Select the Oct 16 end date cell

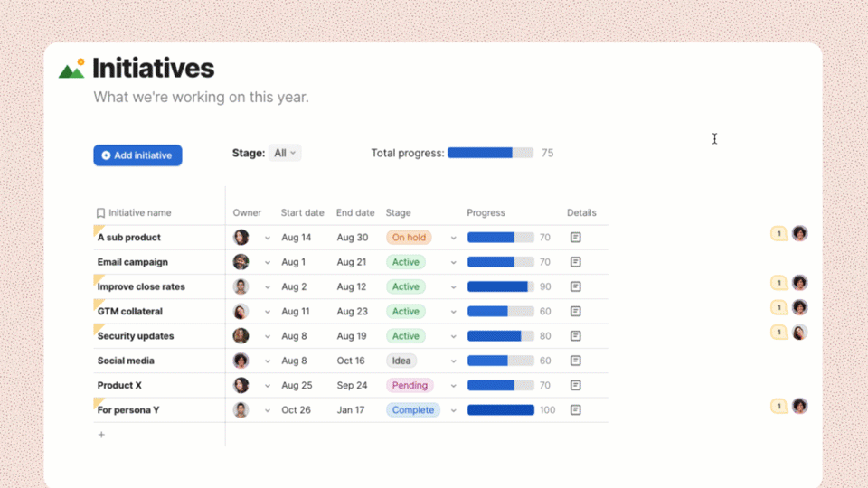pos(352,361)
